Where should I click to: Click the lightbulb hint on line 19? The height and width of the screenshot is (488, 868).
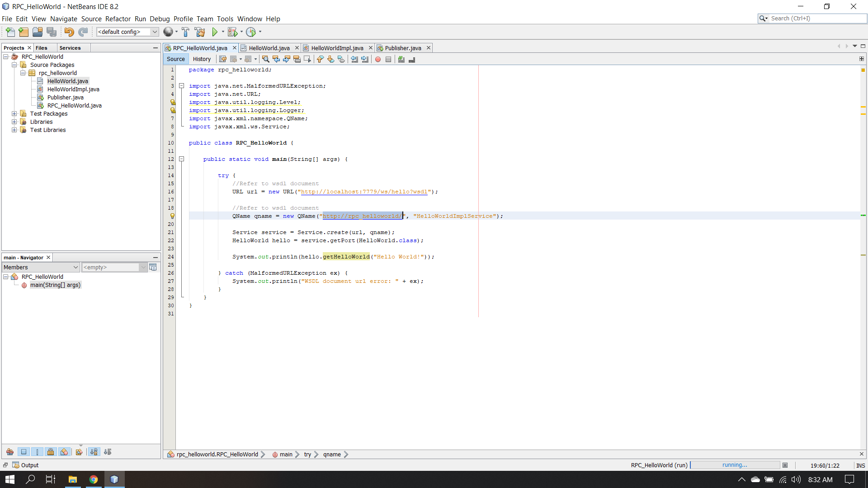172,216
